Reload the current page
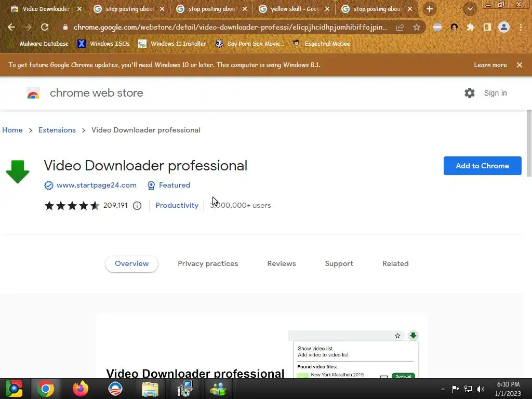 [x=45, y=27]
